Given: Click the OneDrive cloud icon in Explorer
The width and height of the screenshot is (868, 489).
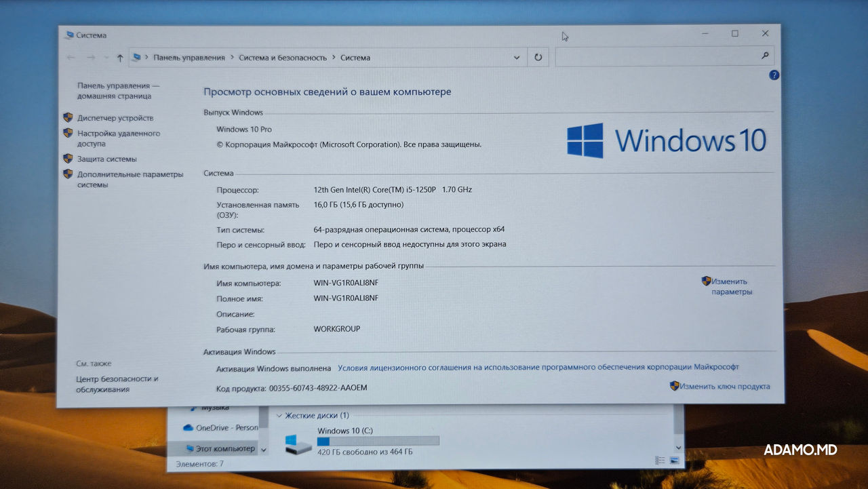Looking at the screenshot, I should click(188, 427).
